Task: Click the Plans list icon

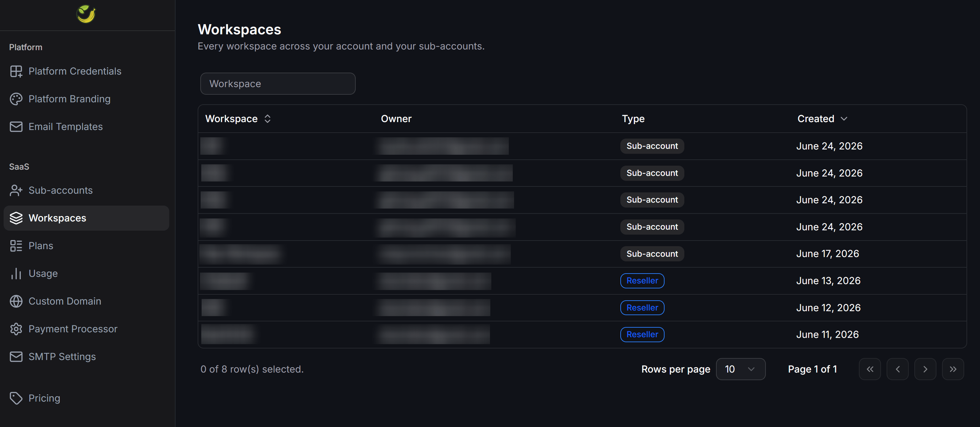Action: (x=16, y=246)
